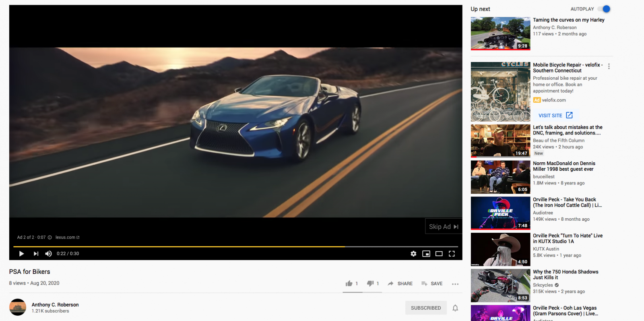Click the 'Up next' heading text
This screenshot has height=321, width=644.
pyautogui.click(x=480, y=9)
